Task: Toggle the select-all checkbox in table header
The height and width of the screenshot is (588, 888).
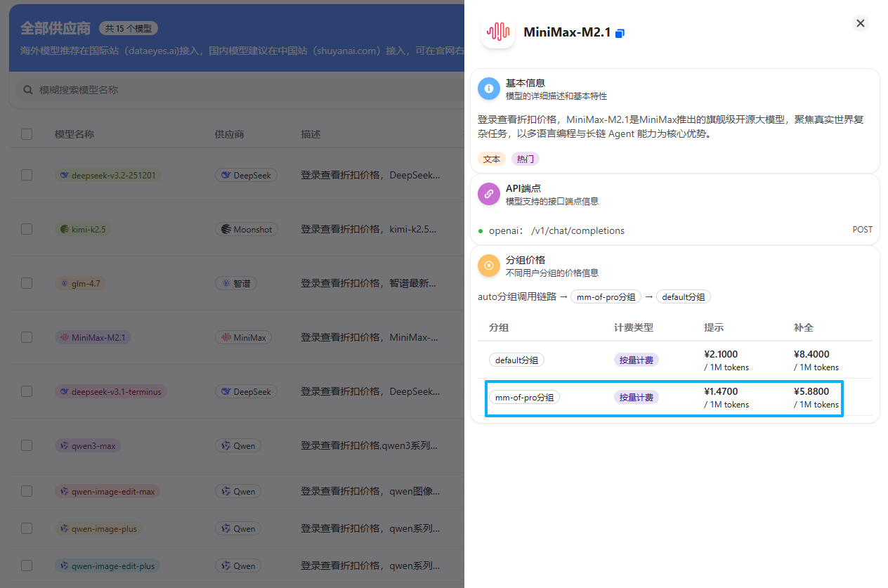Action: [27, 134]
